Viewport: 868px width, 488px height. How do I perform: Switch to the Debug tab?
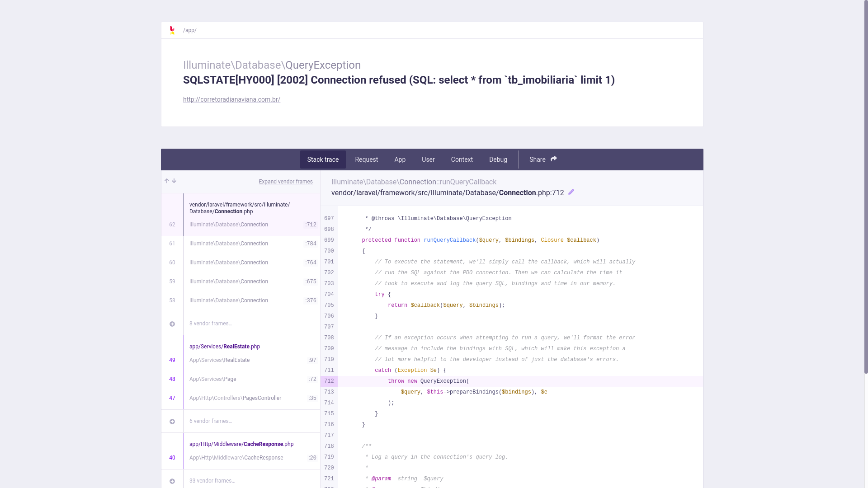tap(498, 160)
